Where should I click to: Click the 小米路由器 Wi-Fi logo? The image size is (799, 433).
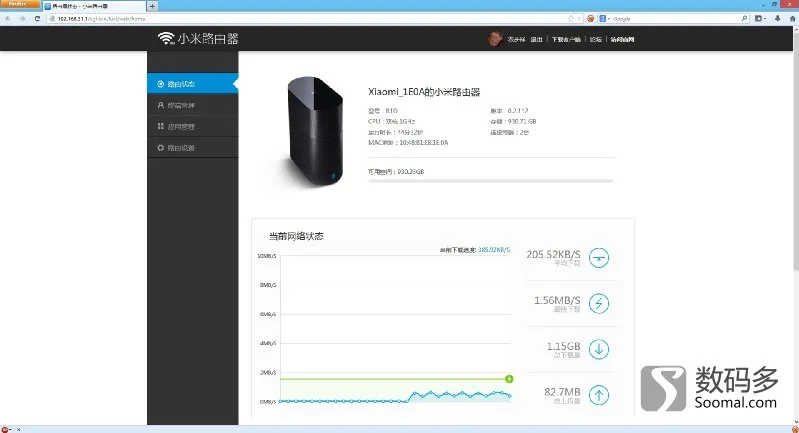click(198, 39)
